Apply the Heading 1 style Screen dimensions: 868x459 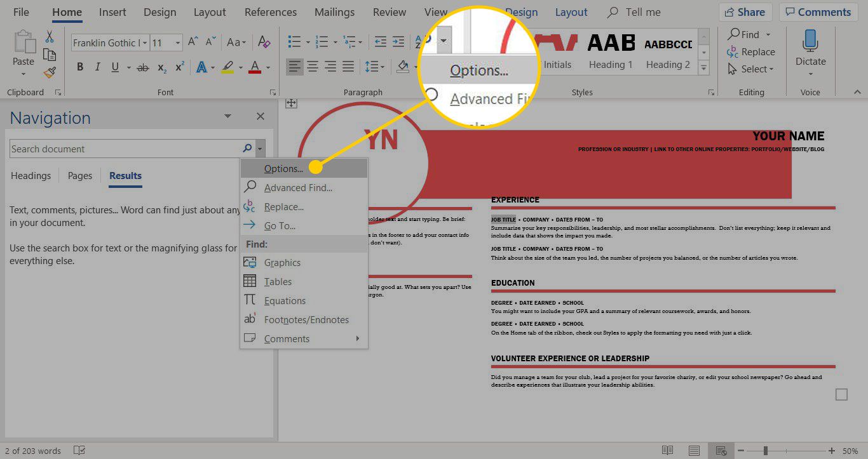(610, 52)
